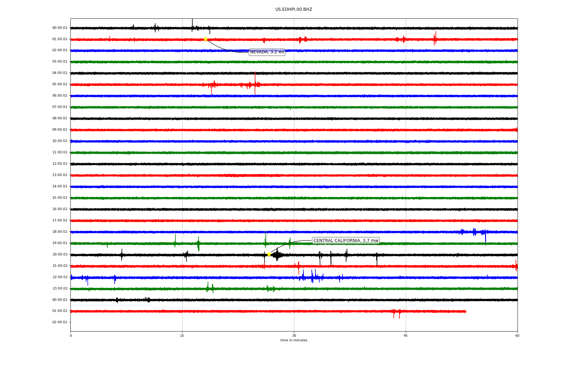Click the 'time in minutes' axis label
The width and height of the screenshot is (588, 368).
tap(294, 340)
